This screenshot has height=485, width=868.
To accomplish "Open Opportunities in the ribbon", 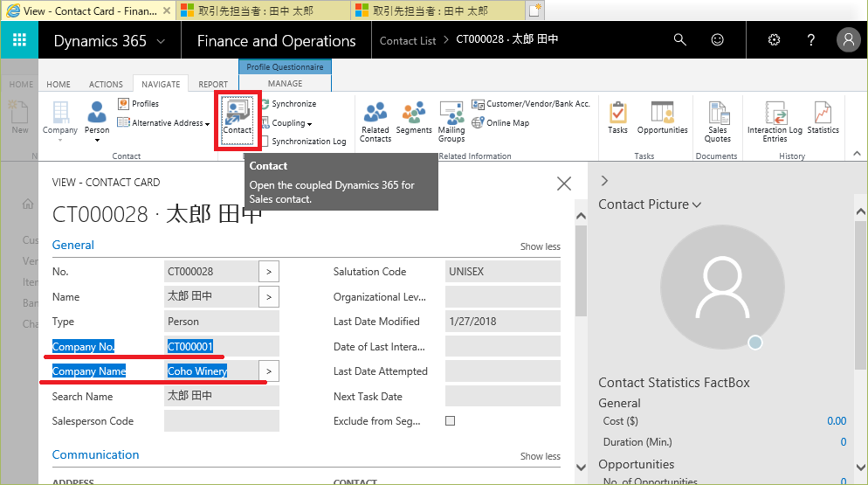I will [662, 118].
